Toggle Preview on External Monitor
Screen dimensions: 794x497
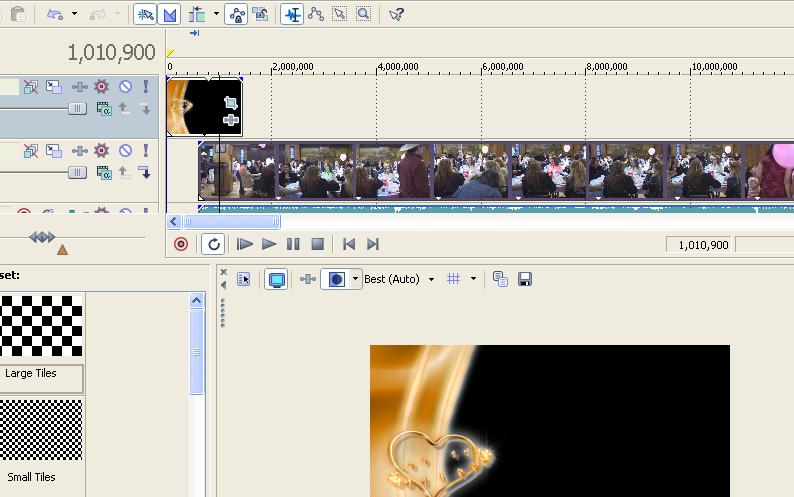(x=276, y=279)
